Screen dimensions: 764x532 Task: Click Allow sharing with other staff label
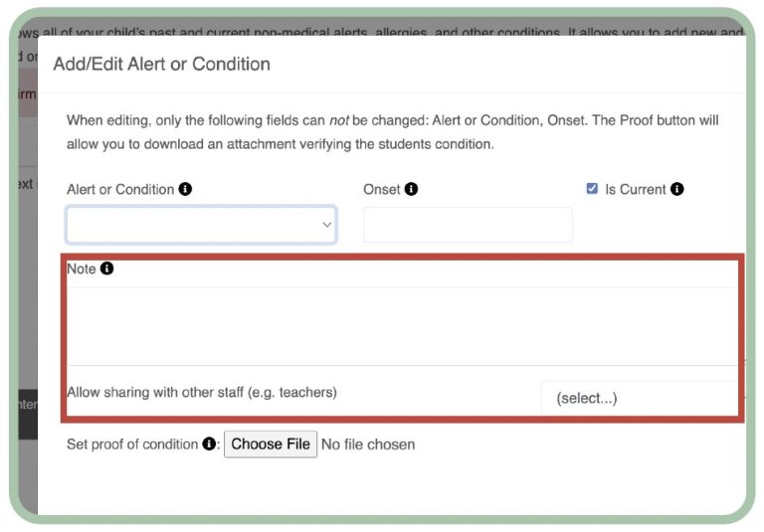[x=202, y=392]
